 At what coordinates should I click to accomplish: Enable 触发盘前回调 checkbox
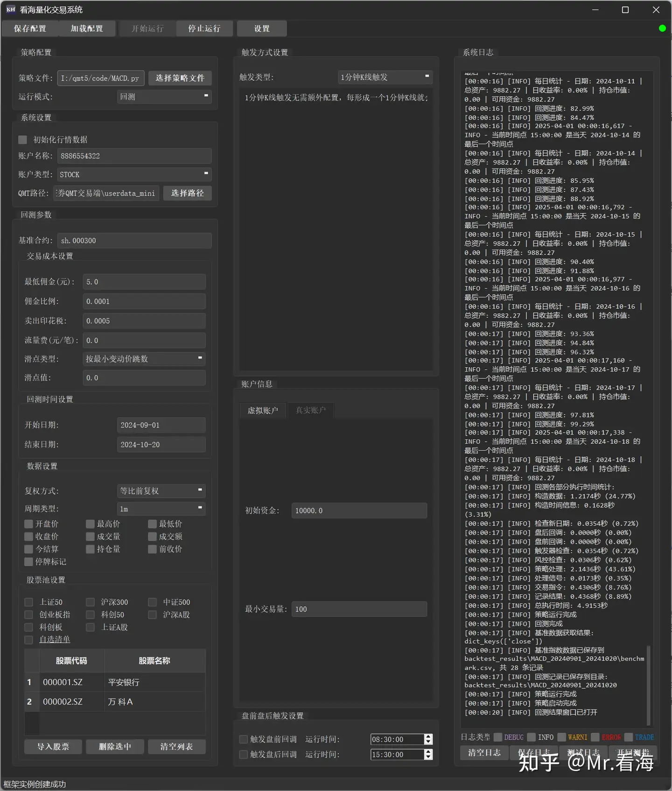[x=244, y=739]
